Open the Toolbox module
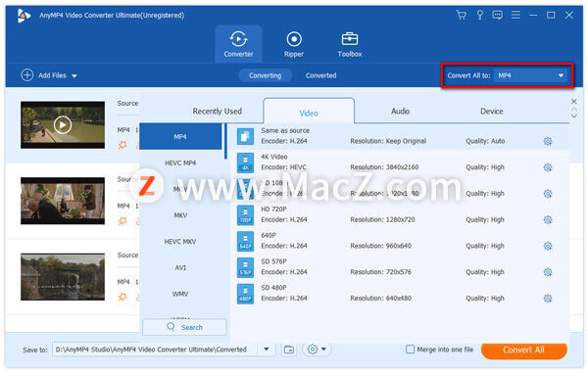 pos(350,44)
